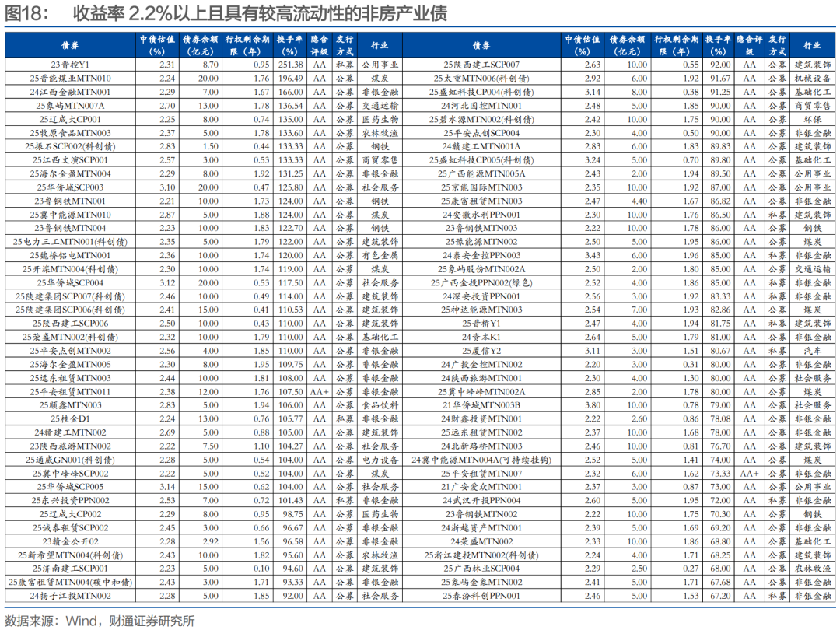Click 24江西金融MTN001 in the bond column

coord(70,92)
